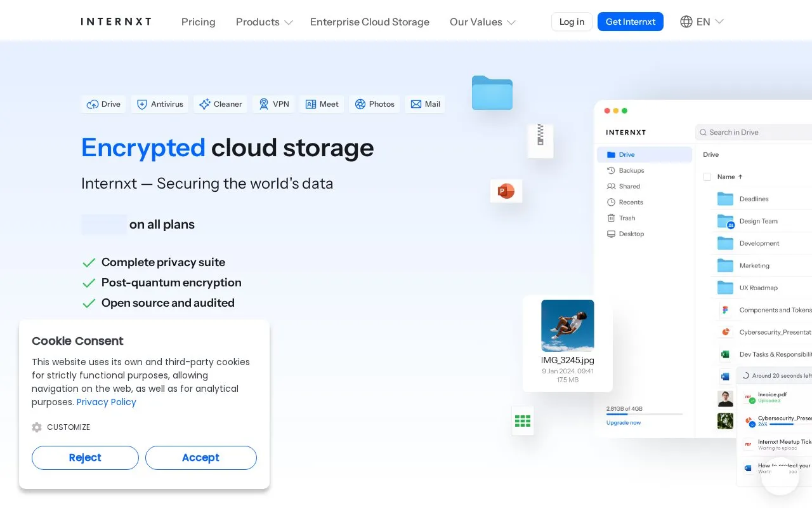This screenshot has height=508, width=812.
Task: Click the Mail envelope icon
Action: (x=416, y=104)
